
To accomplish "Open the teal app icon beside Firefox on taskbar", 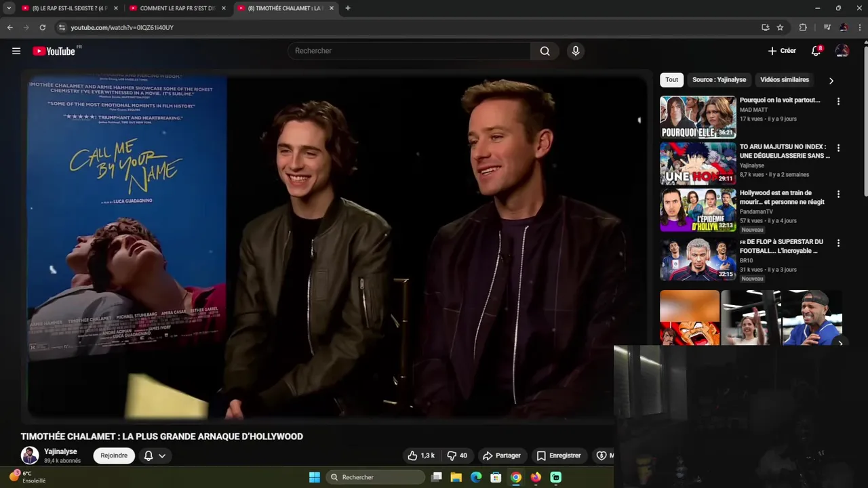I will pos(556,477).
